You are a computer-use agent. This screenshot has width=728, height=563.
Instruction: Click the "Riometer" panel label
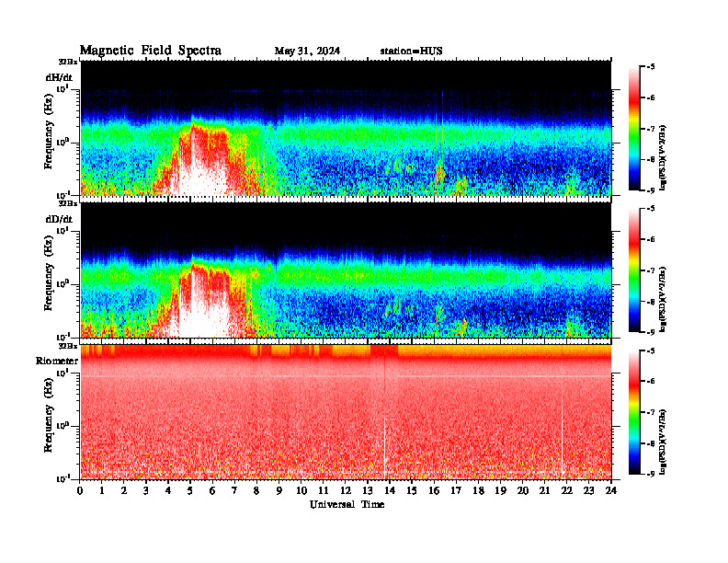coord(57,361)
